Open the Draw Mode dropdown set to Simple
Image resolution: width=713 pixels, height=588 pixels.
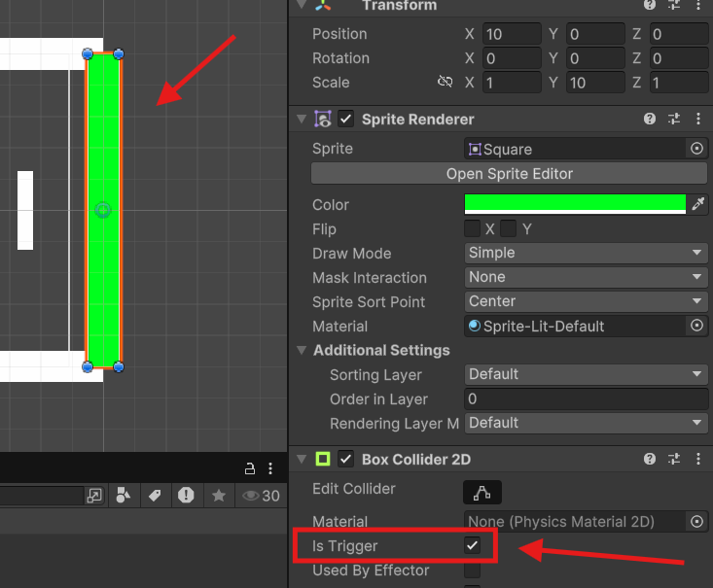tap(586, 253)
